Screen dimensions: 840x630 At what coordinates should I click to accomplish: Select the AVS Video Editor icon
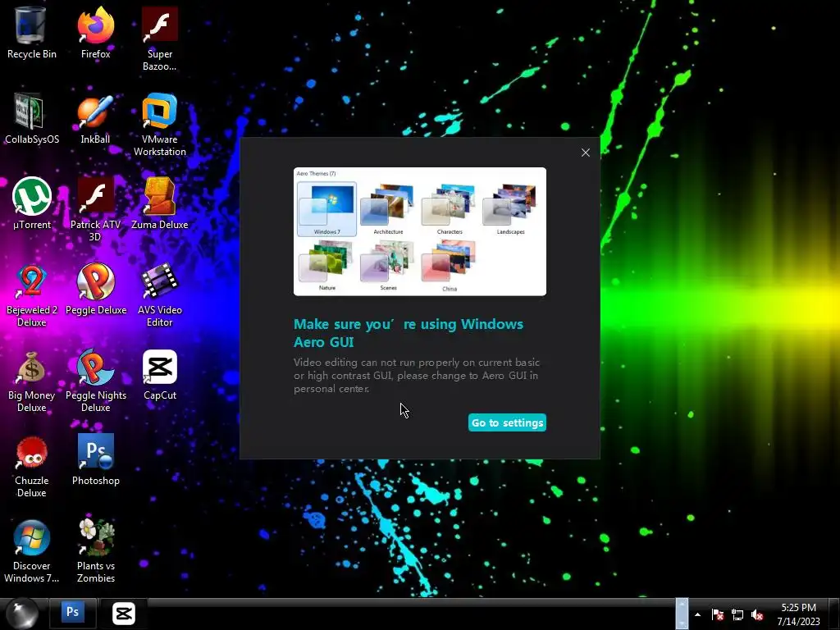[160, 294]
